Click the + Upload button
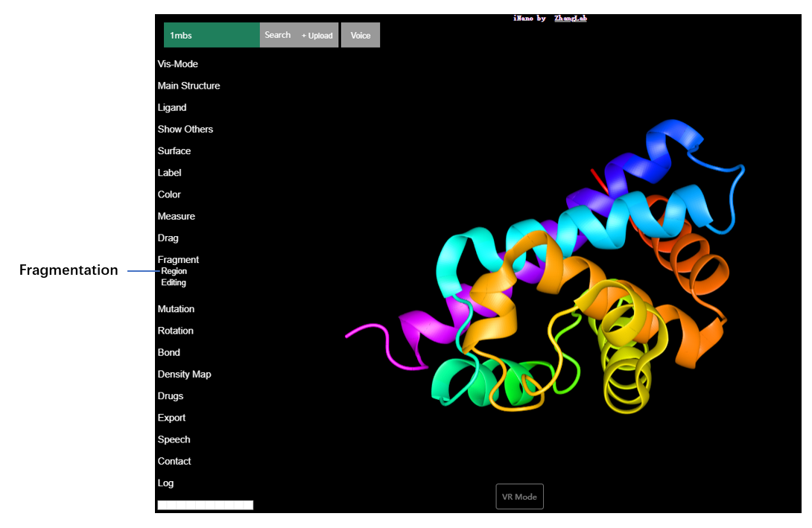 point(317,36)
